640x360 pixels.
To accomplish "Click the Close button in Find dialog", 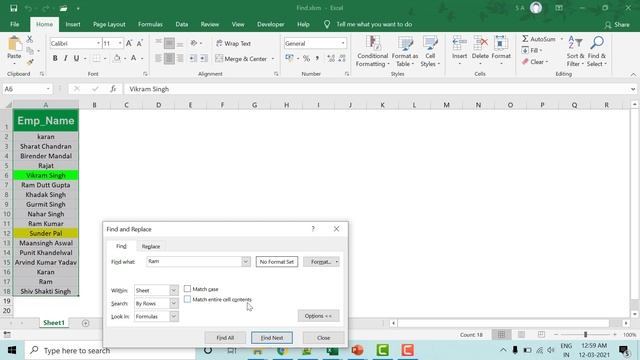I will 323,338.
